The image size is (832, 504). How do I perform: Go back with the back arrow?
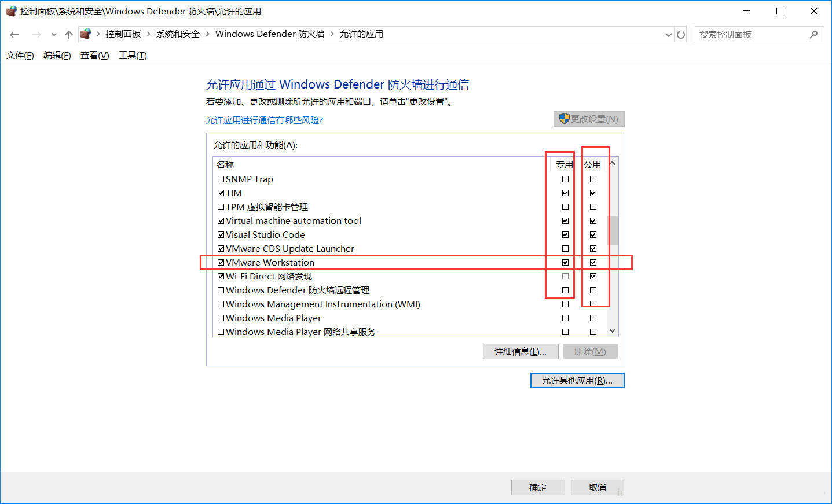[14, 35]
